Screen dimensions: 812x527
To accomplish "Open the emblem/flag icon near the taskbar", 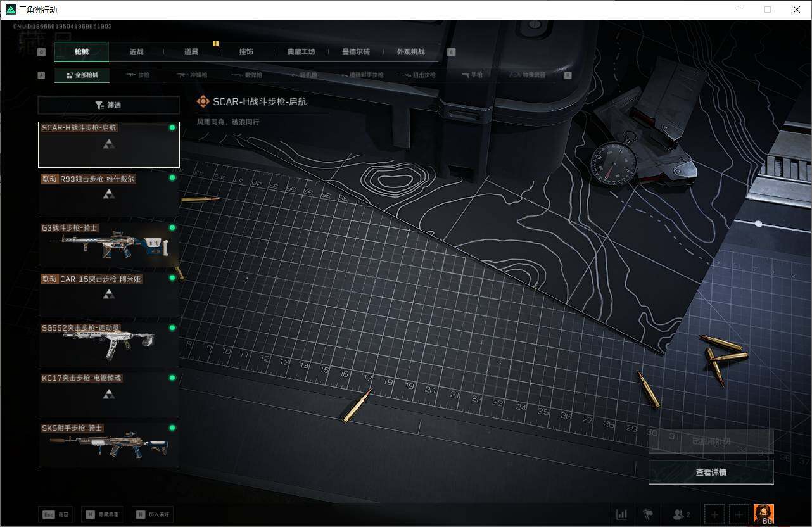I will coord(648,514).
